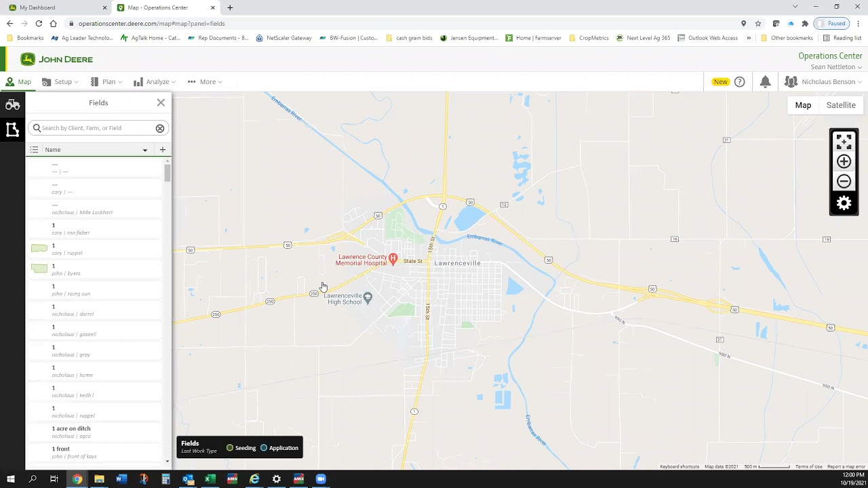This screenshot has width=868, height=488.
Task: Select field 1 john | byers
Action: [94, 270]
